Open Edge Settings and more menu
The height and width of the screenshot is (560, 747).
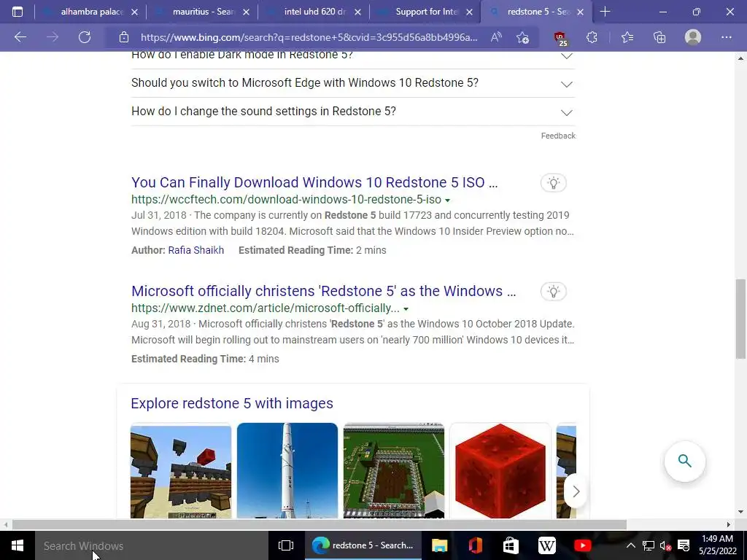coord(726,37)
